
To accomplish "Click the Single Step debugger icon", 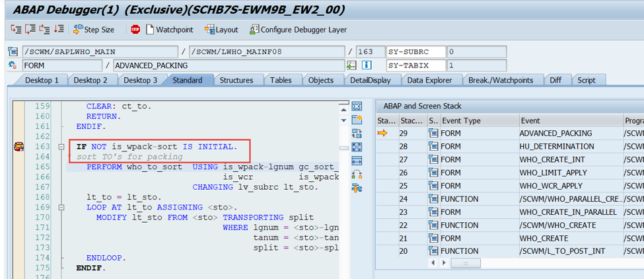I will 16,29.
